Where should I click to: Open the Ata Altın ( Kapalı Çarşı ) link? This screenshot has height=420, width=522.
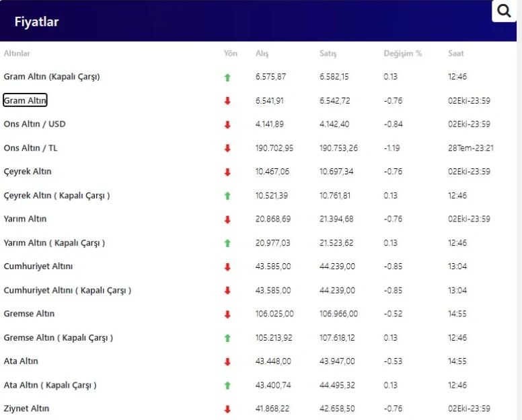pos(50,385)
